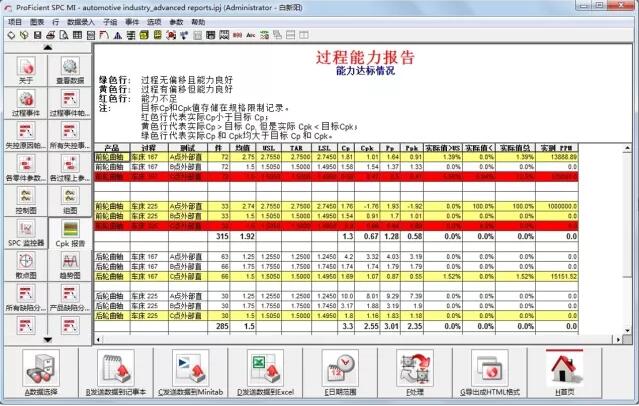Click the bell-curve distribution toolbar icon
639x406 pixels.
pyautogui.click(x=117, y=35)
